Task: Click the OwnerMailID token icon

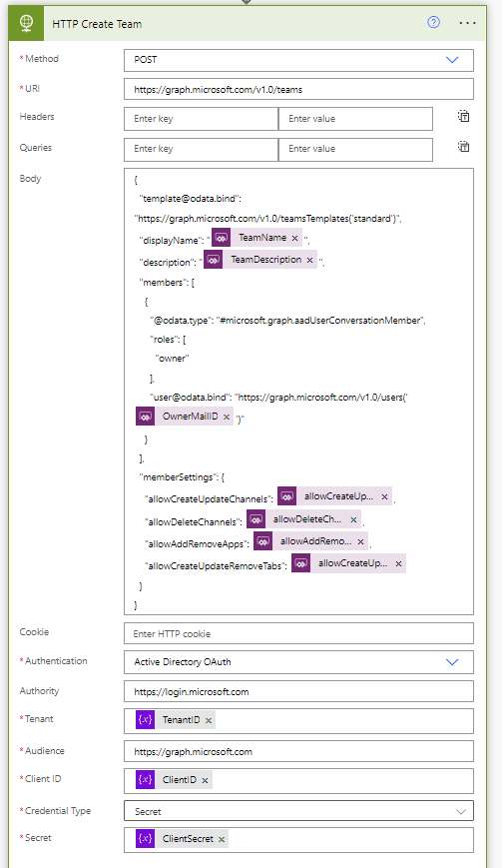Action: point(145,417)
